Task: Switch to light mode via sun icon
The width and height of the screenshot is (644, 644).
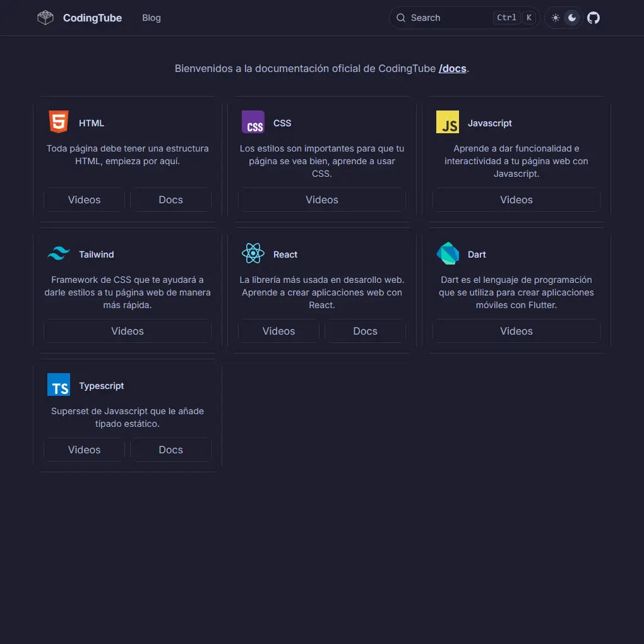Action: 554,18
